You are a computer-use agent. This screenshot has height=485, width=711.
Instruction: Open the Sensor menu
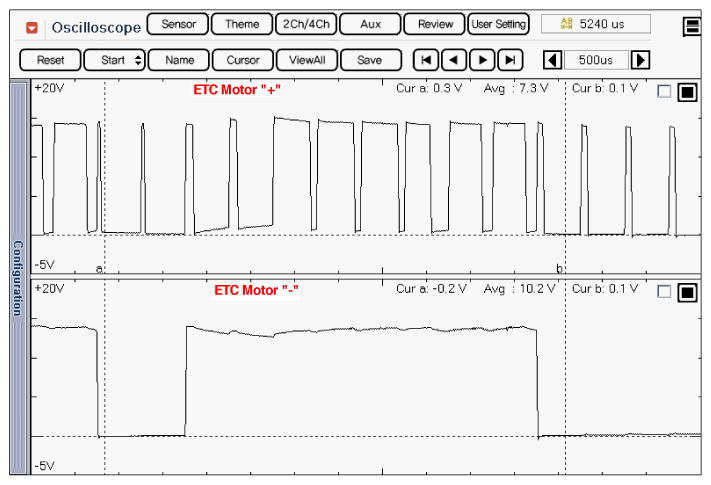point(178,24)
